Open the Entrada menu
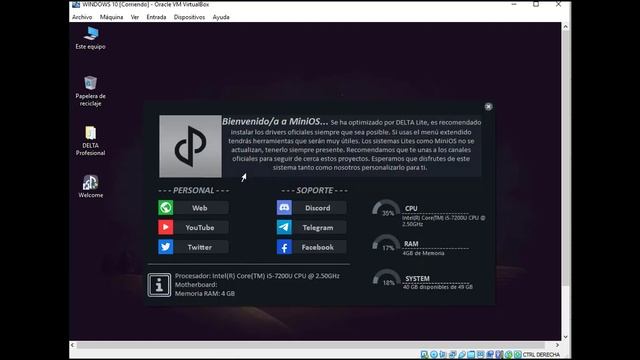 tap(156, 17)
